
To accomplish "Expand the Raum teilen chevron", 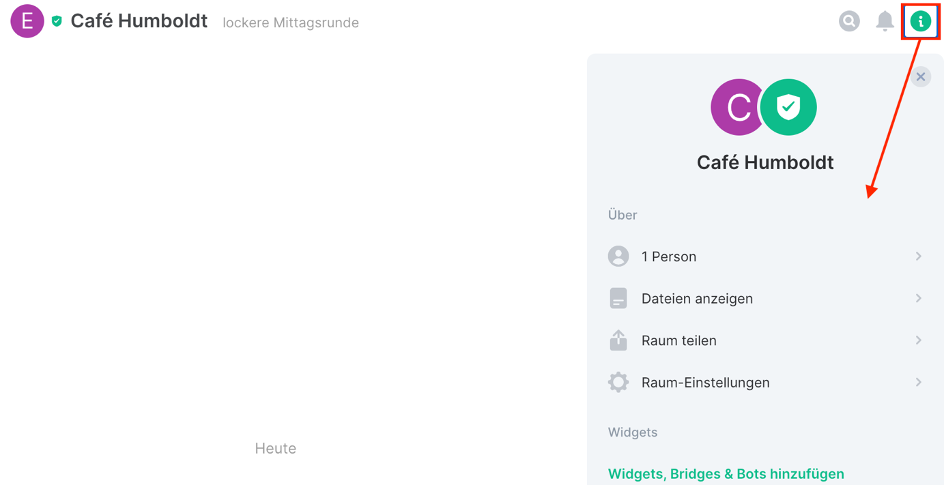I will pos(918,341).
